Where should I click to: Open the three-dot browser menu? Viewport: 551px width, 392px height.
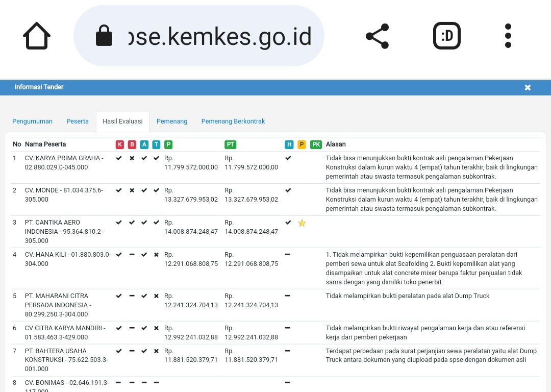click(x=508, y=36)
